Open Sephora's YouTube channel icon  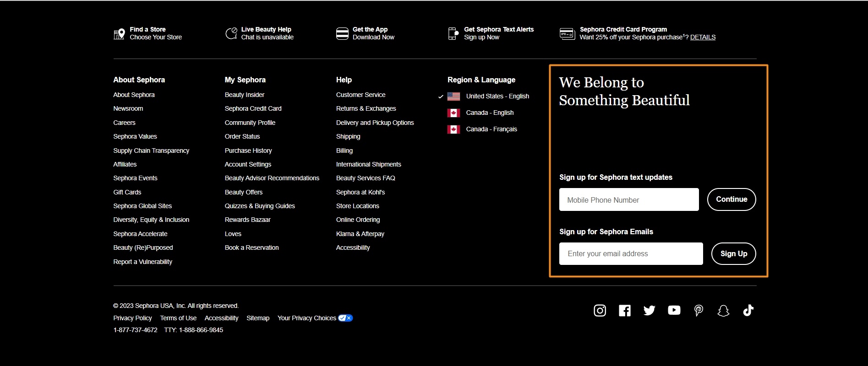pyautogui.click(x=674, y=310)
